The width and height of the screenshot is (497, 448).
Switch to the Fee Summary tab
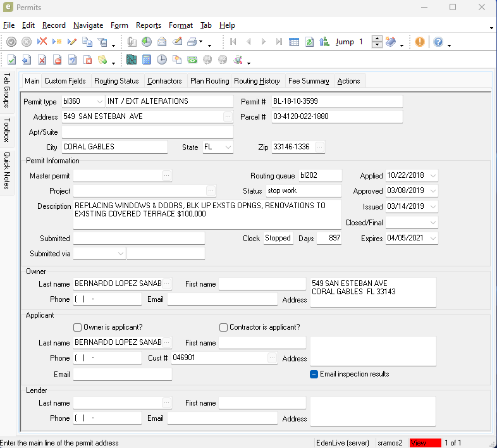pyautogui.click(x=308, y=81)
